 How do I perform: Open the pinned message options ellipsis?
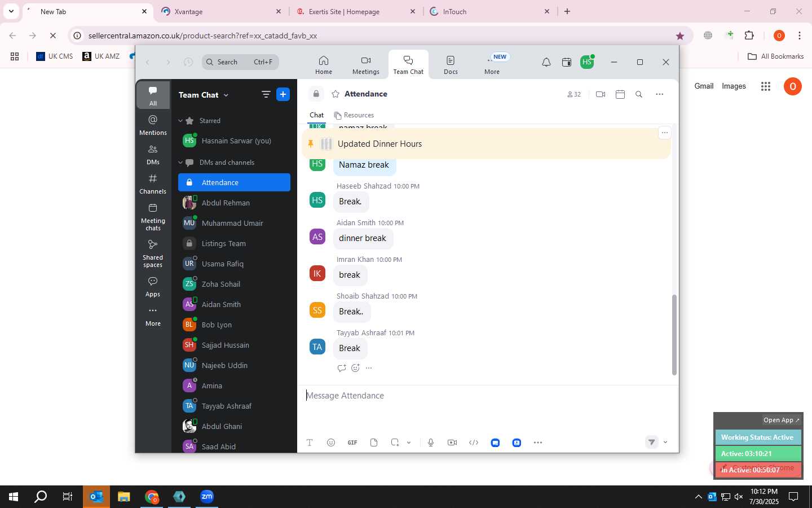pyautogui.click(x=664, y=133)
